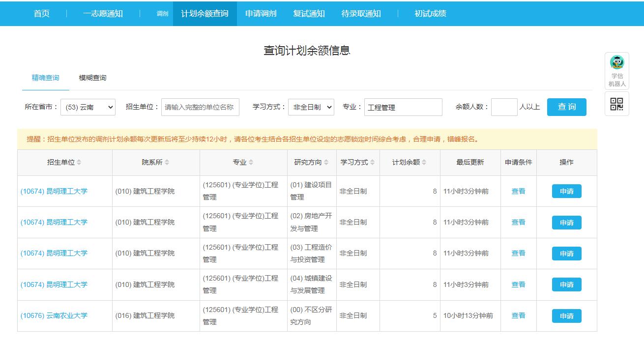Switch to 精确查询 tab
The image size is (644, 341).
coord(46,78)
